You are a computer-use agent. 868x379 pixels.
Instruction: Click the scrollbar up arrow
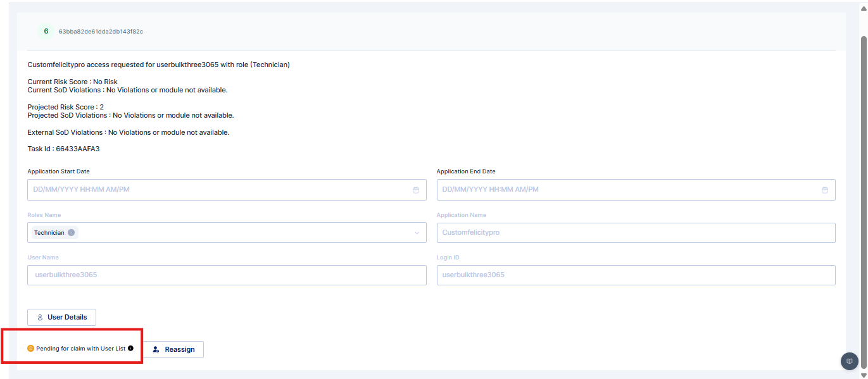[x=863, y=9]
